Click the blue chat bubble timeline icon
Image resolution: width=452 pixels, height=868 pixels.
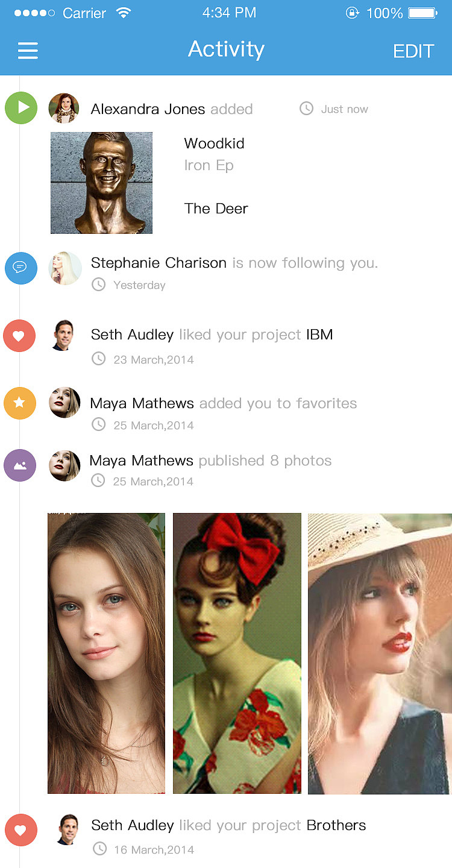[20, 267]
